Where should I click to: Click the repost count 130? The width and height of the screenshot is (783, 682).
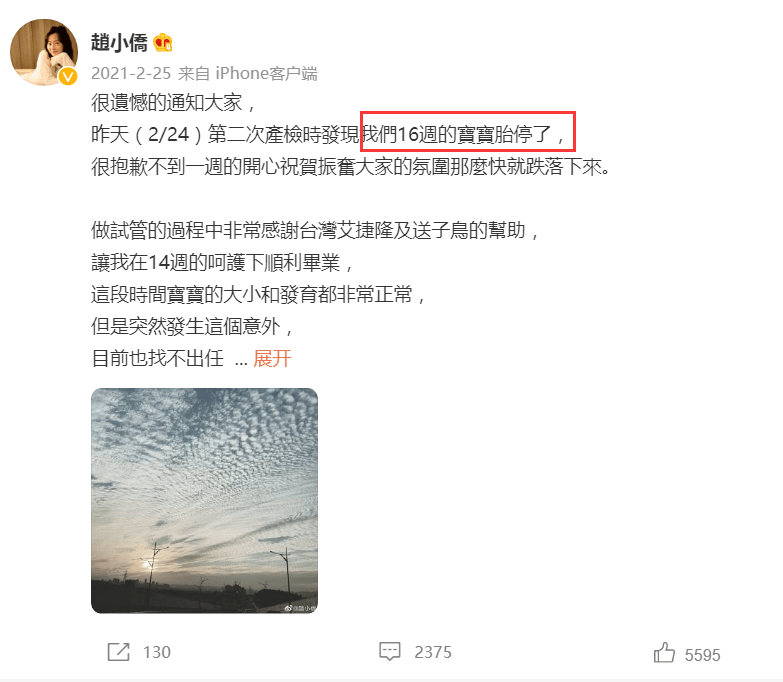click(x=157, y=652)
